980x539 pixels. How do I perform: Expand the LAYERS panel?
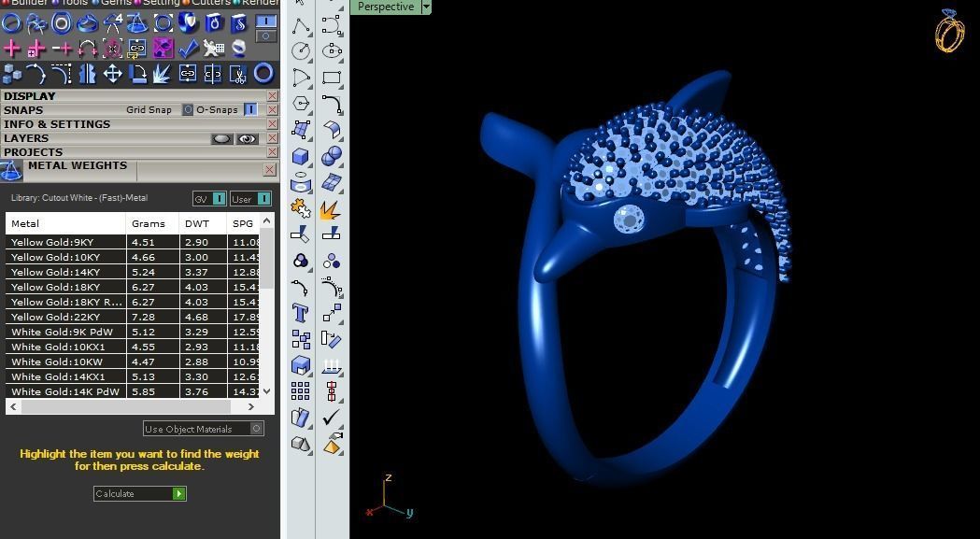tap(25, 138)
